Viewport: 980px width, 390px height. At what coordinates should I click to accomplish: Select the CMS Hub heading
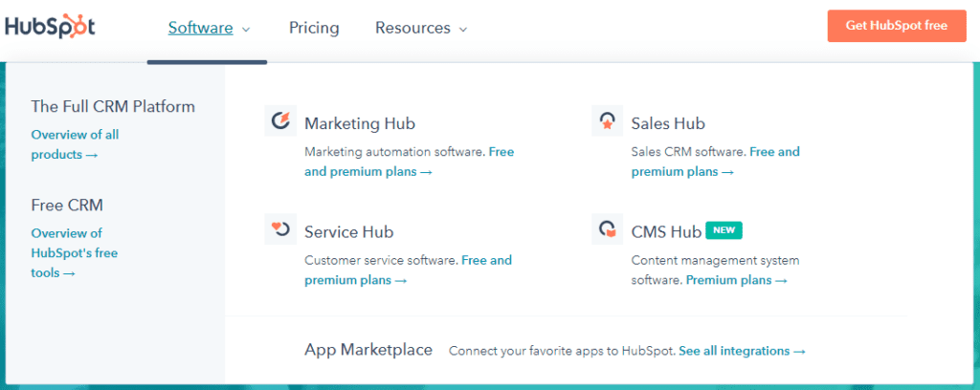tap(666, 232)
